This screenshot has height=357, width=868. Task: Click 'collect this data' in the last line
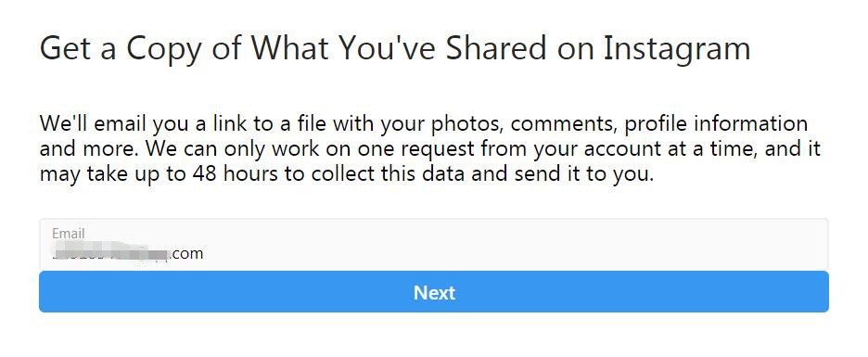(389, 174)
